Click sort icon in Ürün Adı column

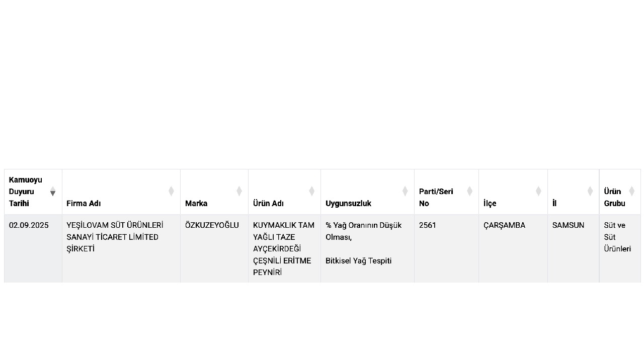click(311, 191)
